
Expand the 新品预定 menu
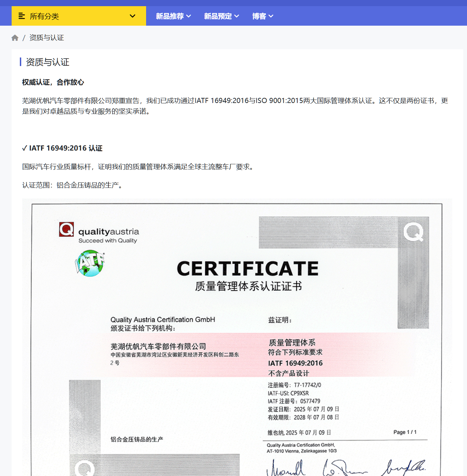[222, 16]
